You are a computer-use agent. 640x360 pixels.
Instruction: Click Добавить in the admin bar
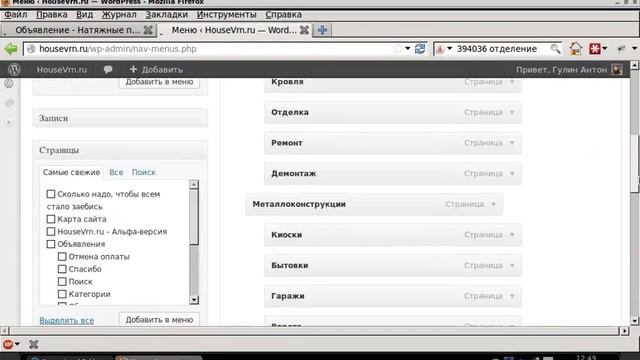162,70
